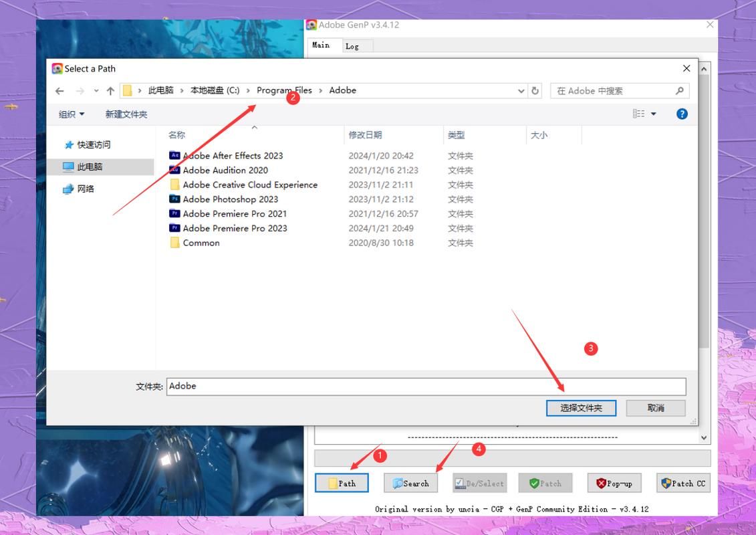Screen dimensions: 756x535
Task: Click the folder icon in address bar
Action: pyautogui.click(x=127, y=91)
